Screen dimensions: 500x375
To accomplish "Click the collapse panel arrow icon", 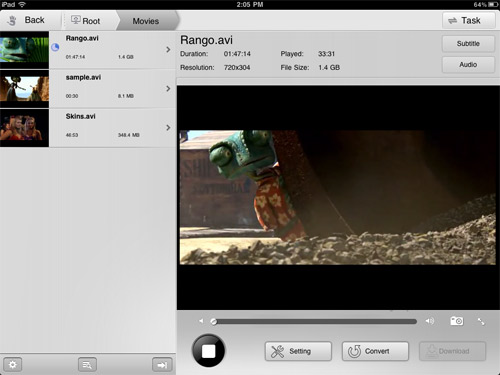I will pyautogui.click(x=162, y=365).
